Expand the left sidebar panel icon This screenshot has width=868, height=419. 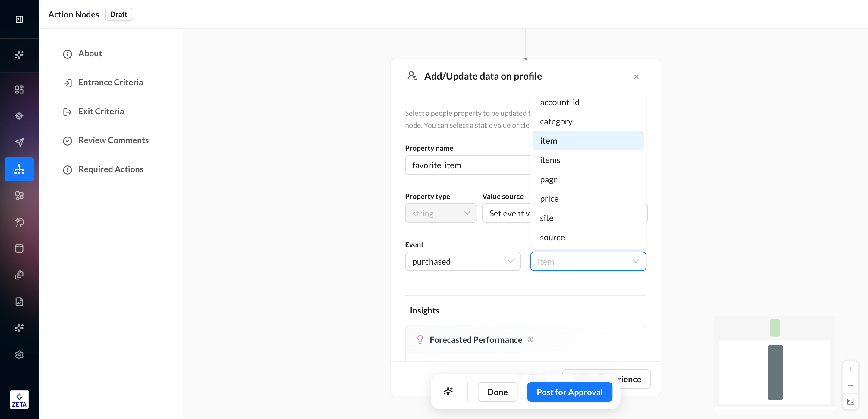click(19, 19)
